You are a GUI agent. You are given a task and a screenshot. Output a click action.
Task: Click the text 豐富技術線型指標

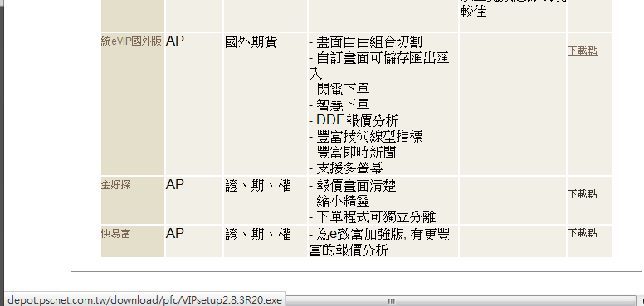369,136
